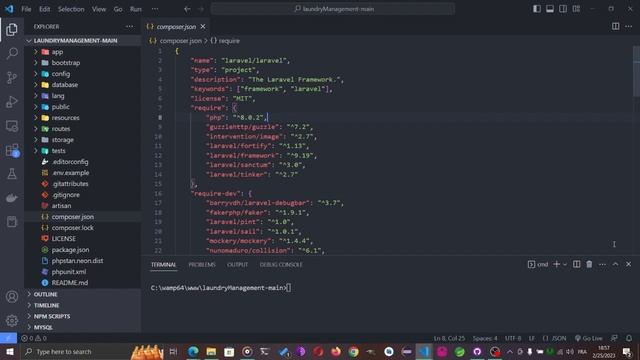
Task: Expand the NPM SCRIPTS section
Action: coord(52,316)
